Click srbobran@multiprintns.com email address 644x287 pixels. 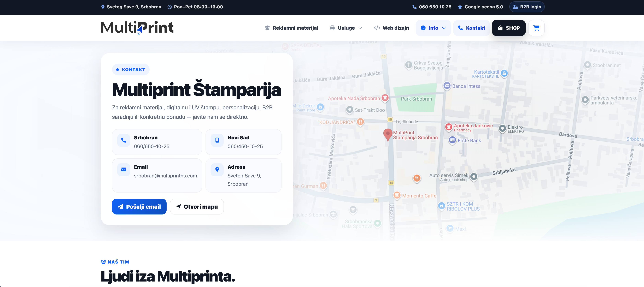165,176
